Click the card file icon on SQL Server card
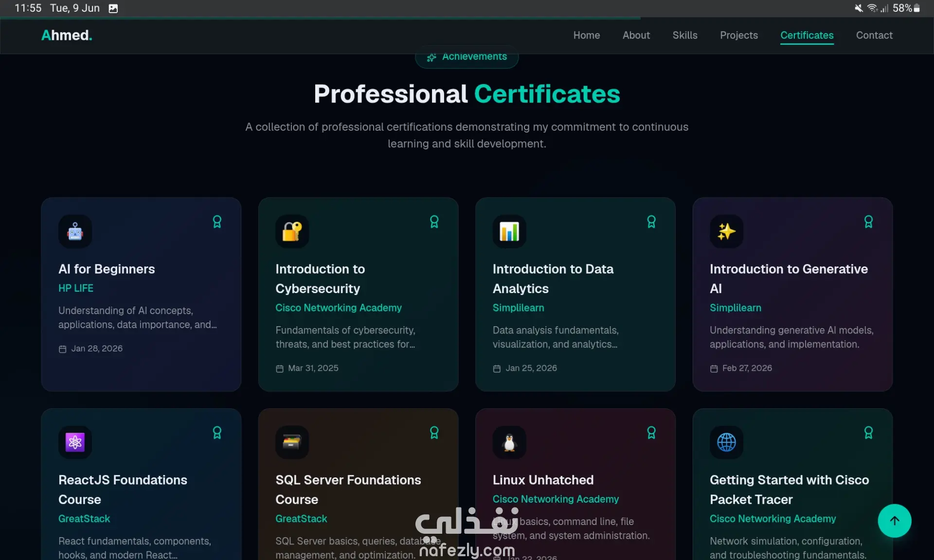The width and height of the screenshot is (934, 560). [x=292, y=442]
